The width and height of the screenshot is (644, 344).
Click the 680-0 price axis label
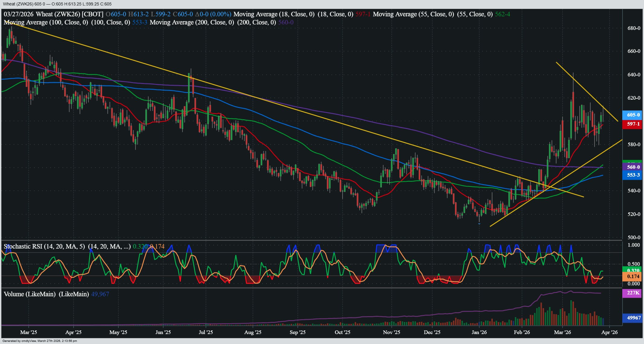(x=634, y=28)
